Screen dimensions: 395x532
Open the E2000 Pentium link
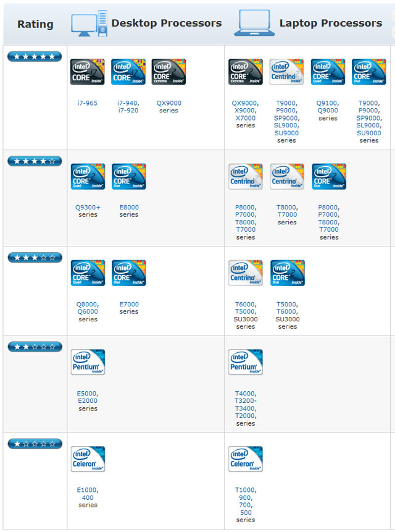88,400
